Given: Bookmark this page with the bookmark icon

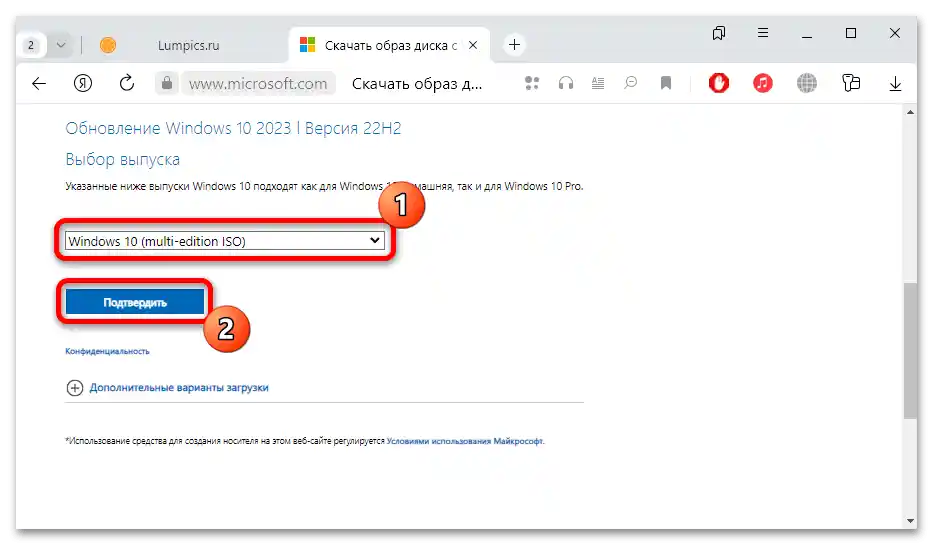Looking at the screenshot, I should click(666, 83).
